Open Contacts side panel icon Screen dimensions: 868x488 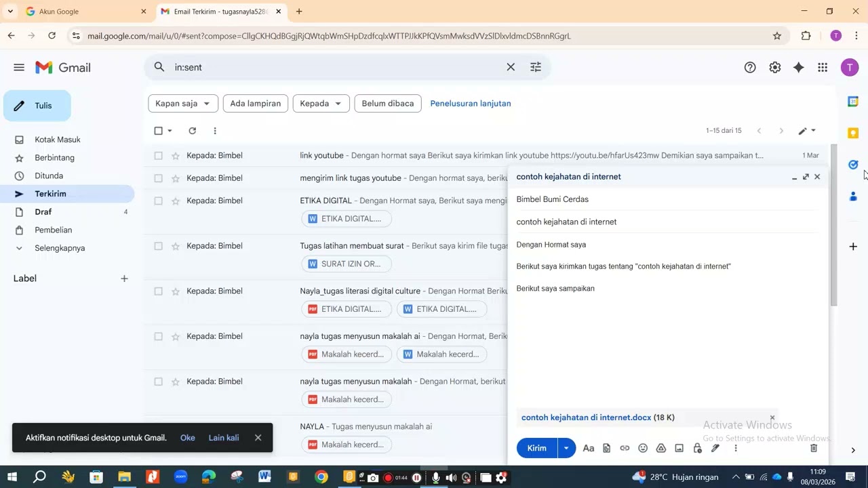point(853,196)
